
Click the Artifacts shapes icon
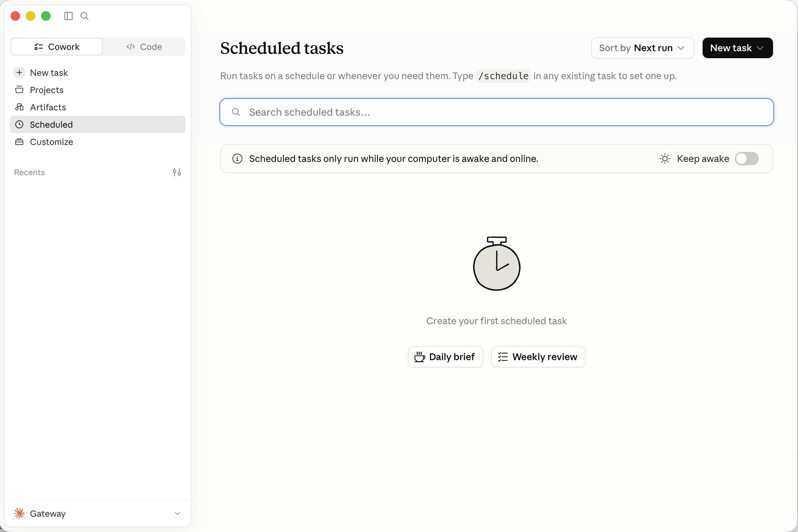tap(19, 107)
